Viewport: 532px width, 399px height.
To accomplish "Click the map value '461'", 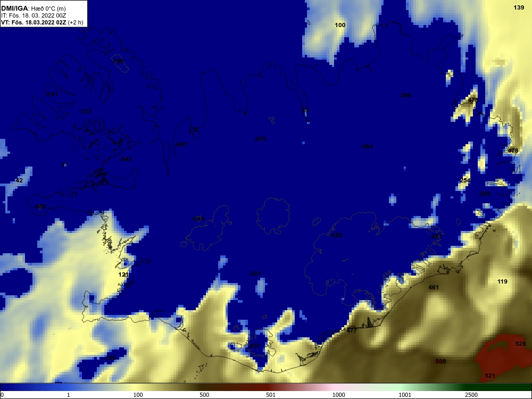I will tap(434, 287).
